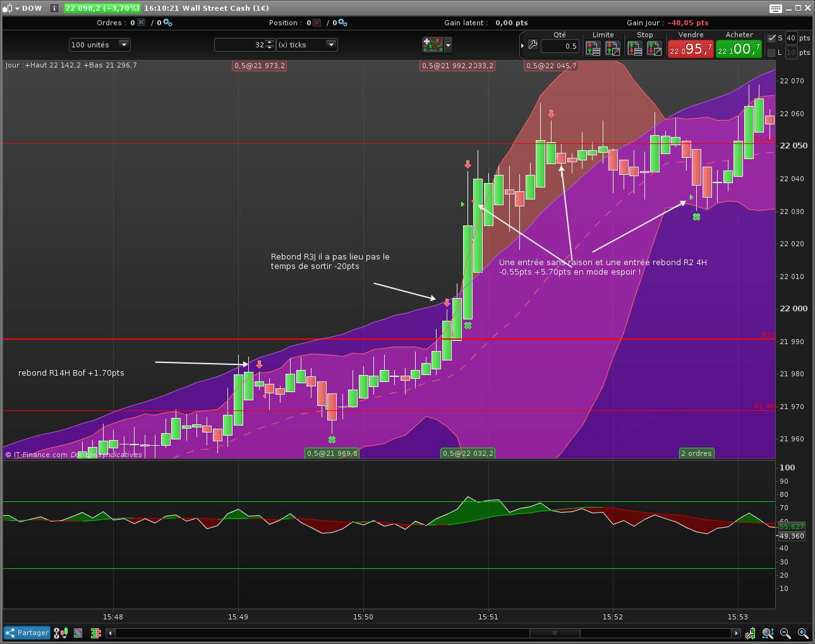Image resolution: width=815 pixels, height=644 pixels.
Task: Decrease the tick count with the down stepper
Action: click(270, 48)
